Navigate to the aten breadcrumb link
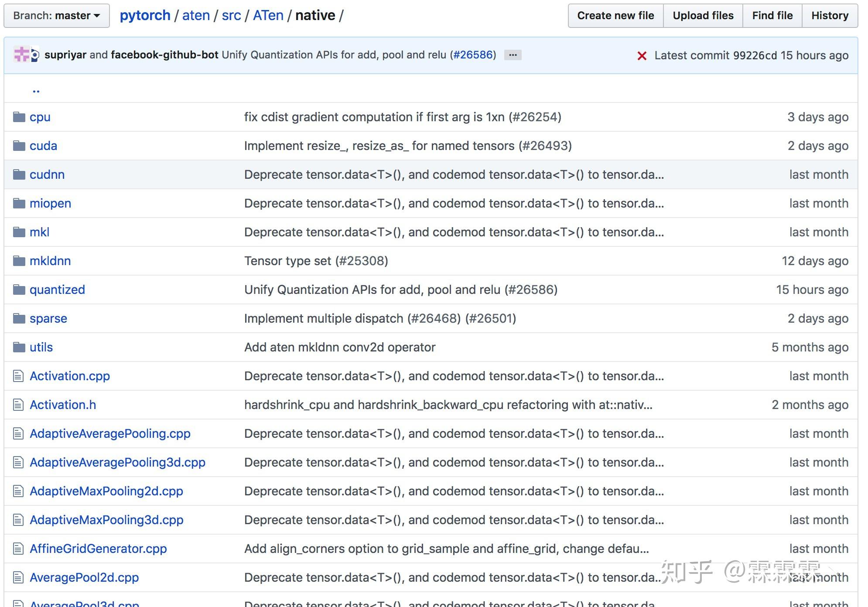 pos(196,16)
